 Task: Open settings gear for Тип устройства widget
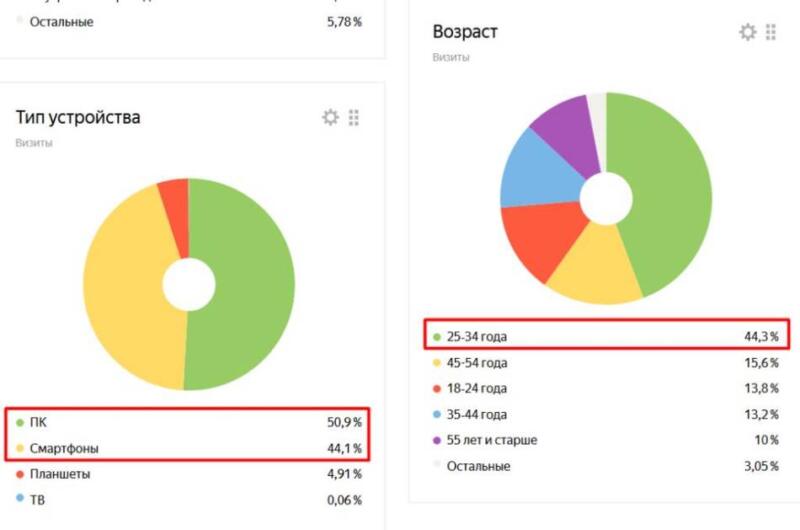click(330, 118)
